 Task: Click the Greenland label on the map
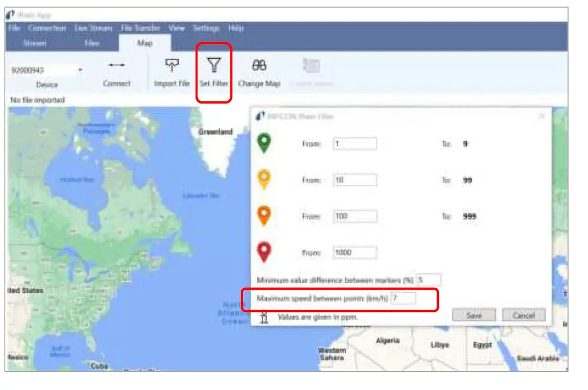tap(215, 132)
